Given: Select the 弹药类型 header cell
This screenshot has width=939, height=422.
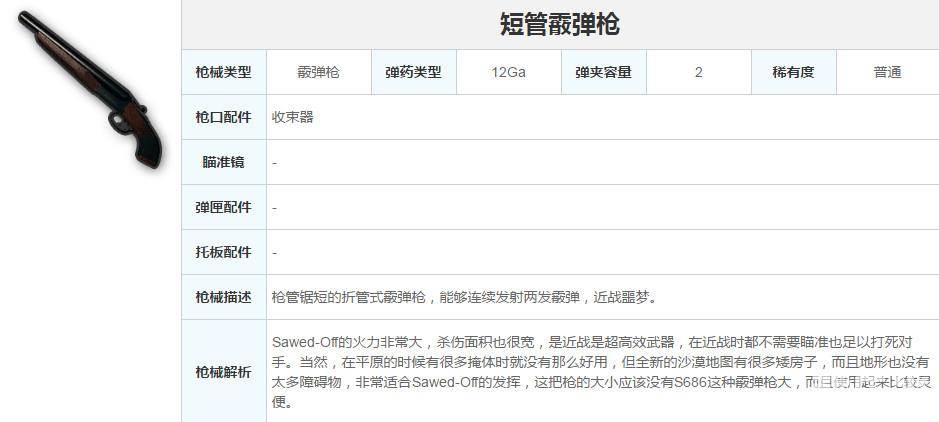Looking at the screenshot, I should (413, 72).
